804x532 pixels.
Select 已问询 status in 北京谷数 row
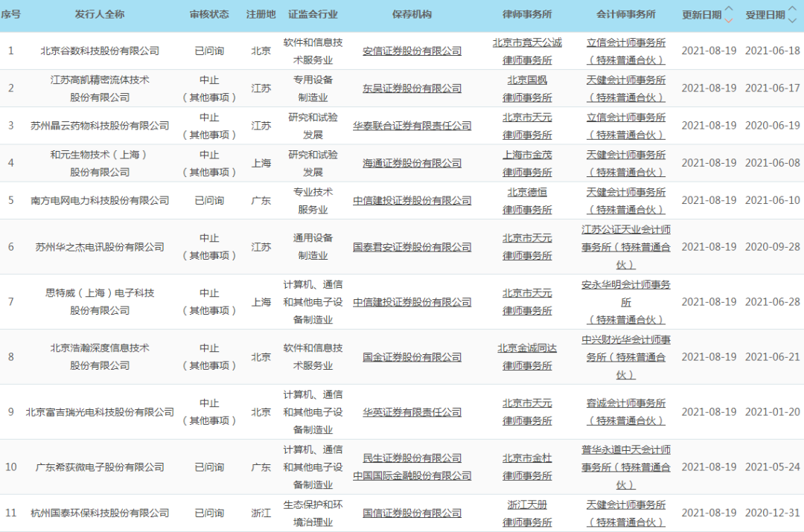pyautogui.click(x=209, y=51)
